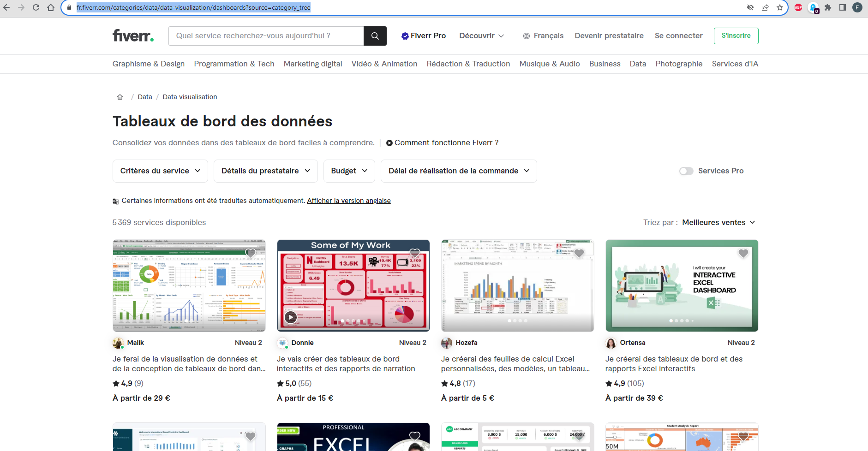This screenshot has width=868, height=451.
Task: Expand the Détails du prestataire filter
Action: pos(266,171)
